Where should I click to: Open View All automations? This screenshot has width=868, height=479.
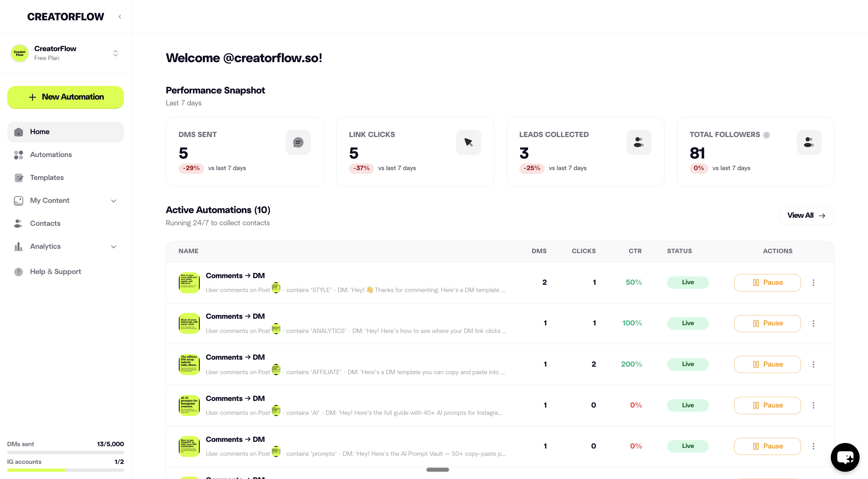point(806,216)
